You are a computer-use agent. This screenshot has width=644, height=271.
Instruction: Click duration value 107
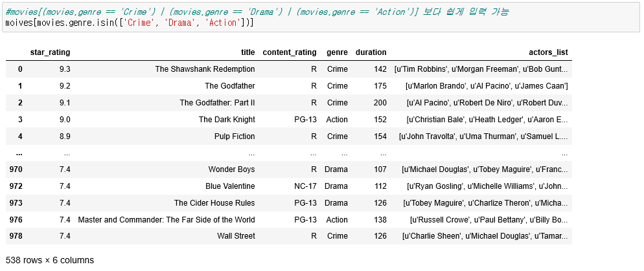pos(380,169)
